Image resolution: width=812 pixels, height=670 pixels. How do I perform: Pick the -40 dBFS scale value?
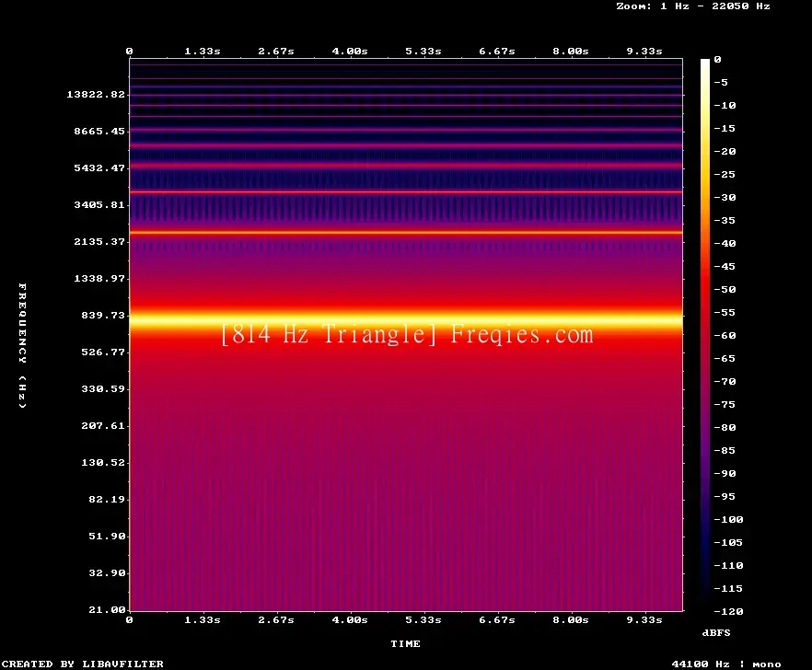click(725, 243)
